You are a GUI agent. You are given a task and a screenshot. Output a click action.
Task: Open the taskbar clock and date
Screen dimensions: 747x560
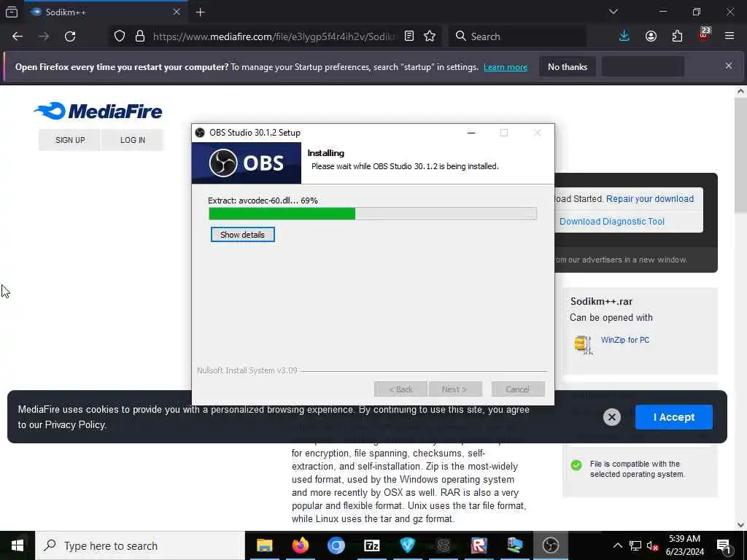point(684,545)
